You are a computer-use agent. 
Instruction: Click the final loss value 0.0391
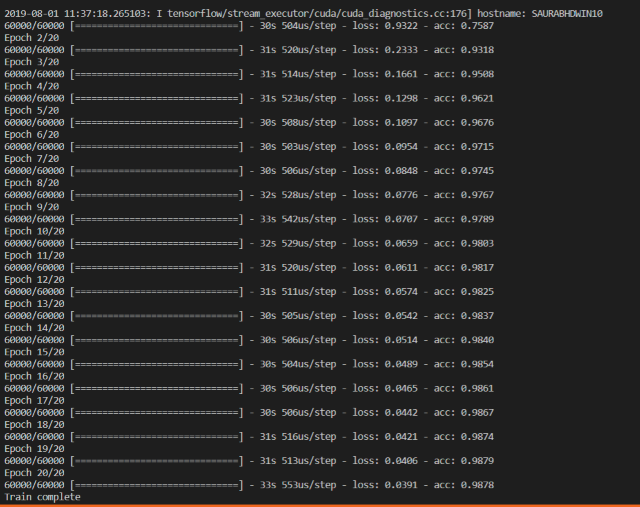[x=401, y=485]
